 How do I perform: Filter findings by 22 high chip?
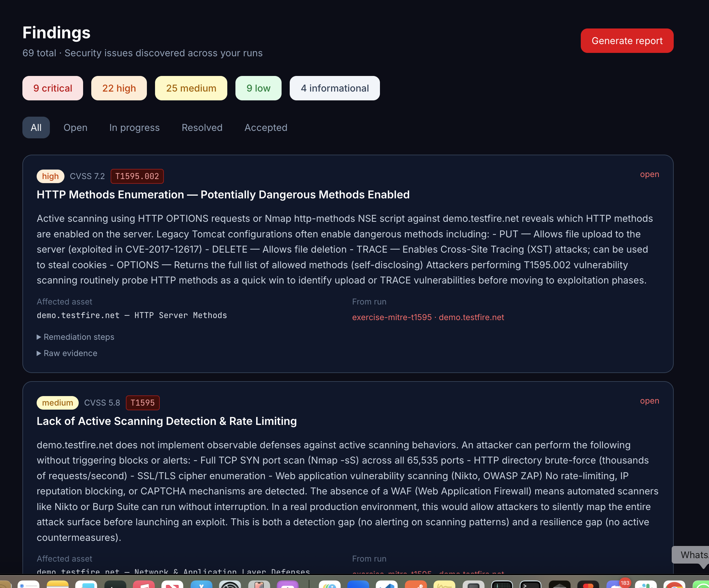click(119, 88)
